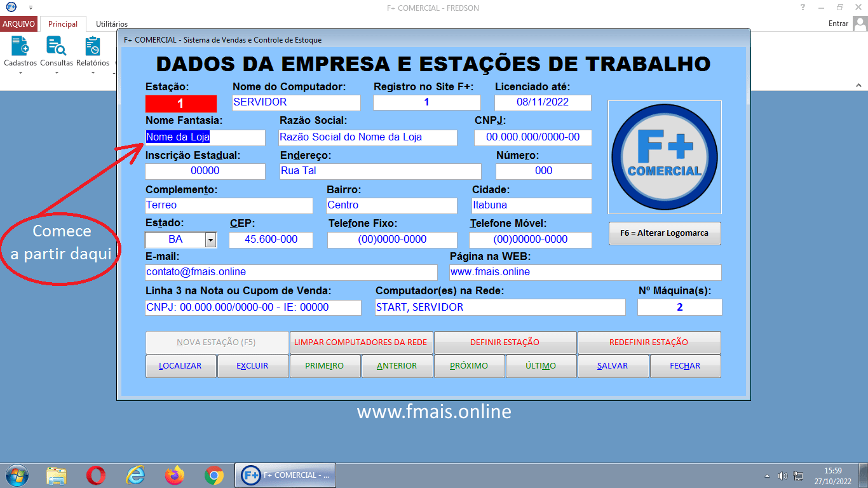This screenshot has height=488, width=868.
Task: Click the F+ Comercial logo image
Action: [665, 157]
